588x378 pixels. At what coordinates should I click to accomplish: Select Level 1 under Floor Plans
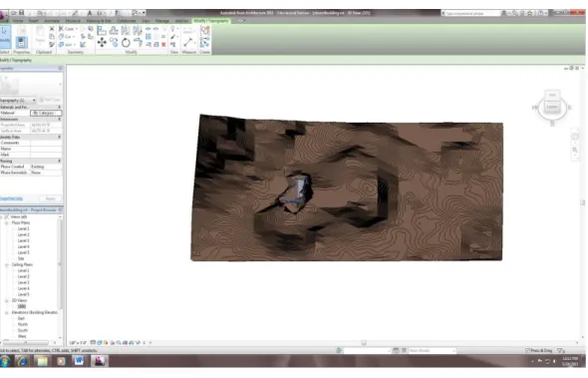[x=23, y=228]
